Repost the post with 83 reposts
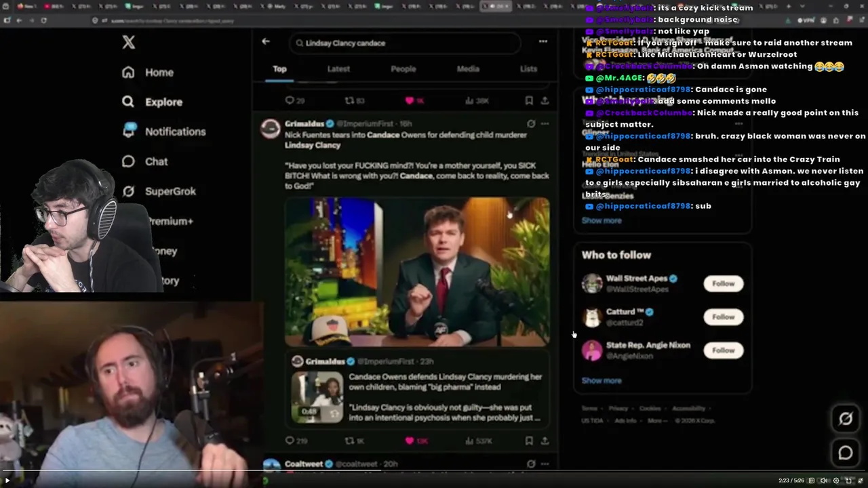 click(x=355, y=100)
